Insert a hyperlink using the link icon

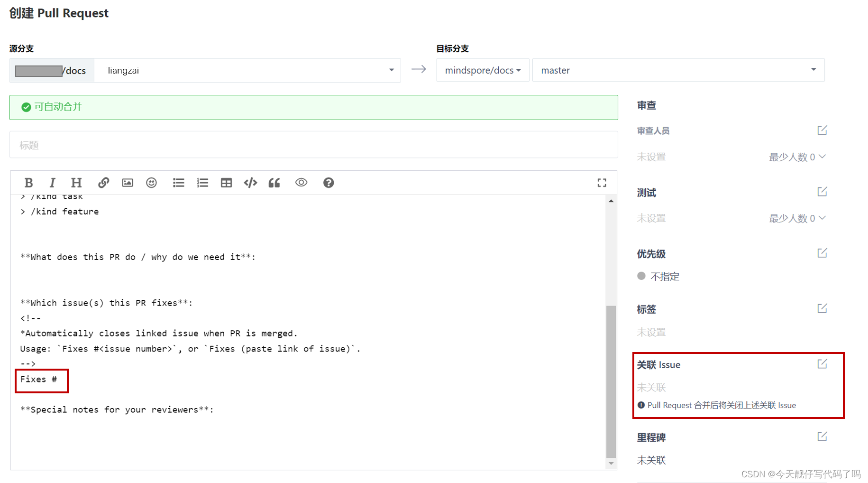click(103, 182)
